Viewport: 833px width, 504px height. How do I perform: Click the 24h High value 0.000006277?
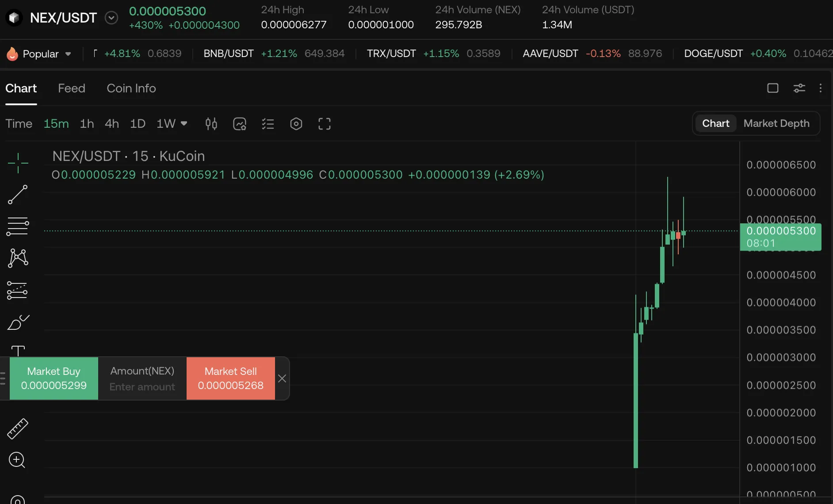coord(294,25)
